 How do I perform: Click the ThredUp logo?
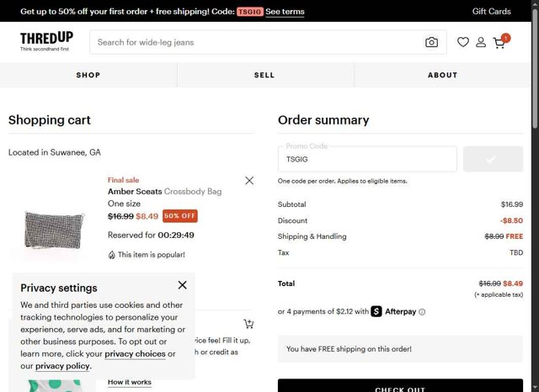pyautogui.click(x=47, y=41)
